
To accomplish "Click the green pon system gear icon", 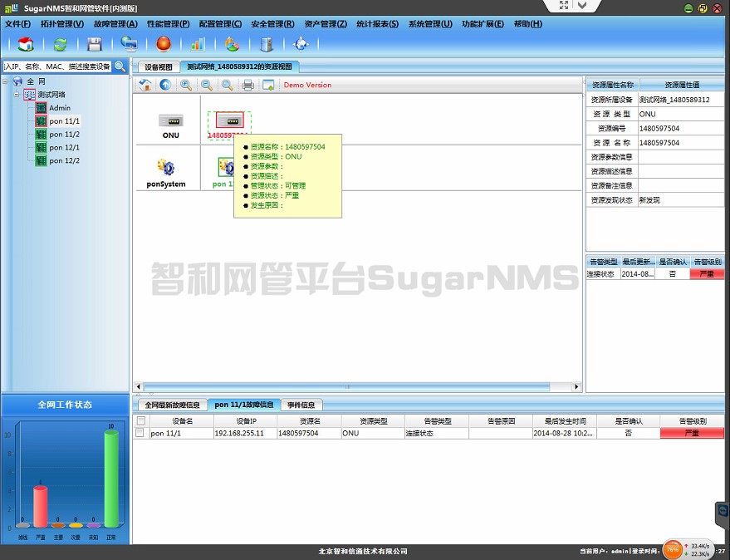I will [x=226, y=167].
